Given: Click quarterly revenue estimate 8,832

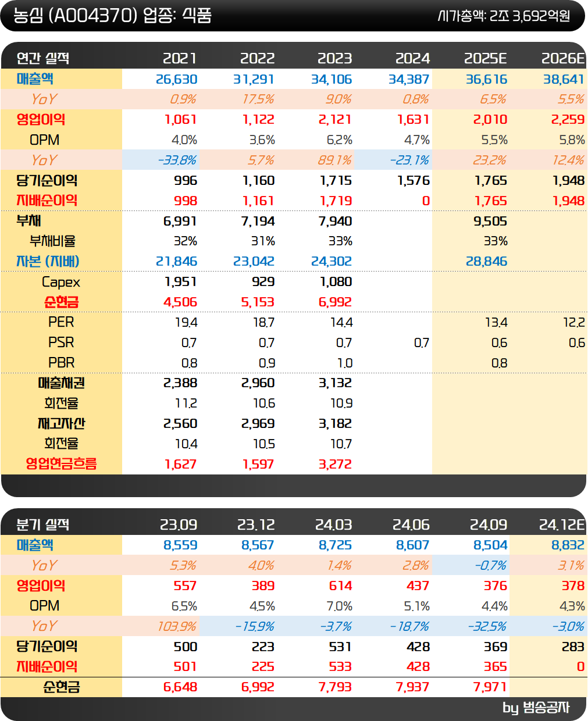Looking at the screenshot, I should [x=568, y=545].
